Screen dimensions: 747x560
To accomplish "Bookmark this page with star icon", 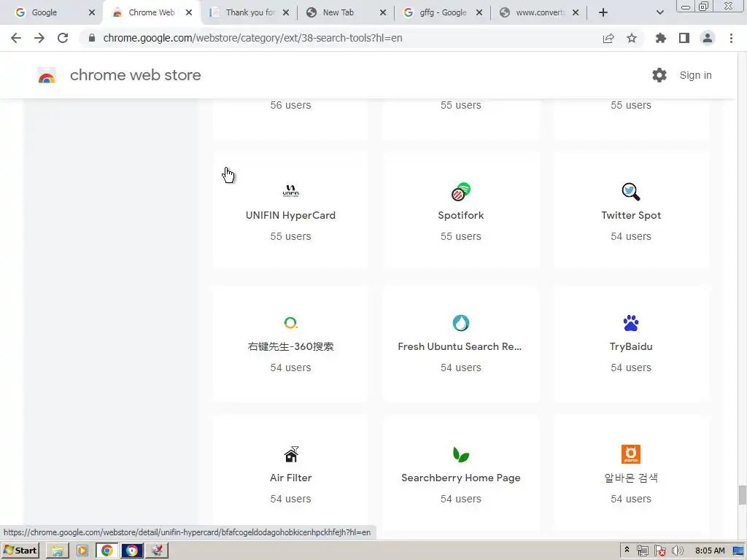I will (632, 38).
